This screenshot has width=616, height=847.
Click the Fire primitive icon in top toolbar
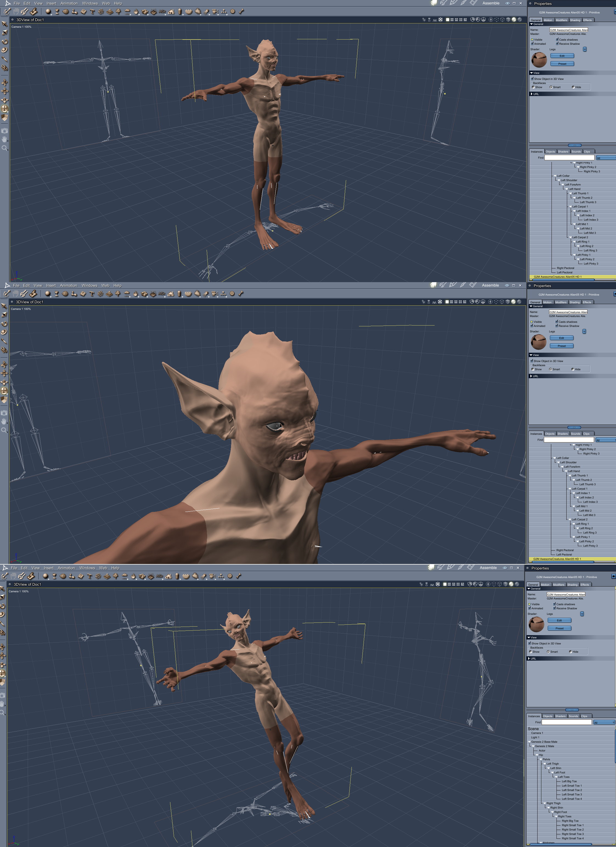click(x=136, y=12)
